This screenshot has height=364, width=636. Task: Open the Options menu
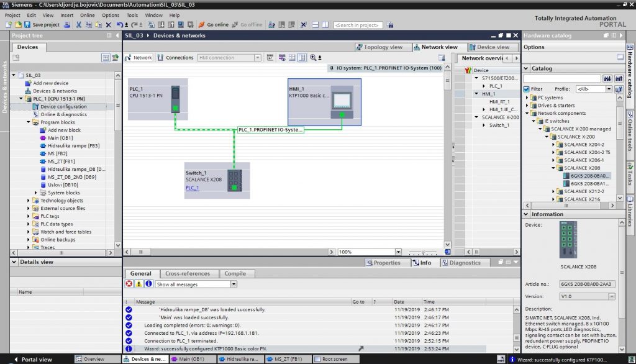111,15
